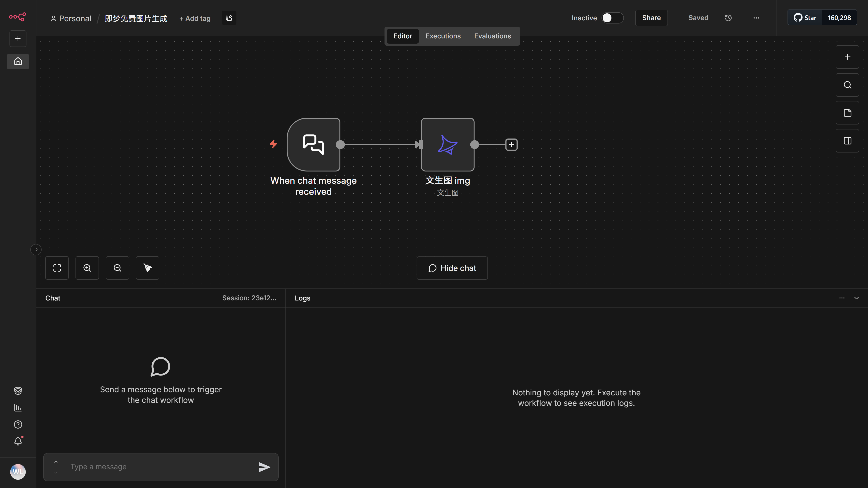
Task: Click the tidy up nodes broom icon
Action: click(x=148, y=268)
